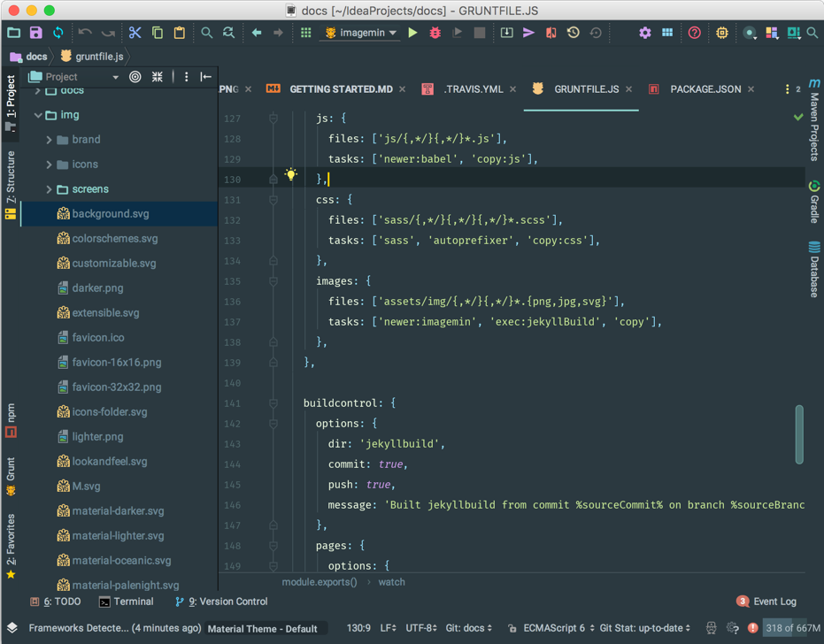Open the Terminal tool window
Viewport: 824px width, 644px height.
(126, 602)
